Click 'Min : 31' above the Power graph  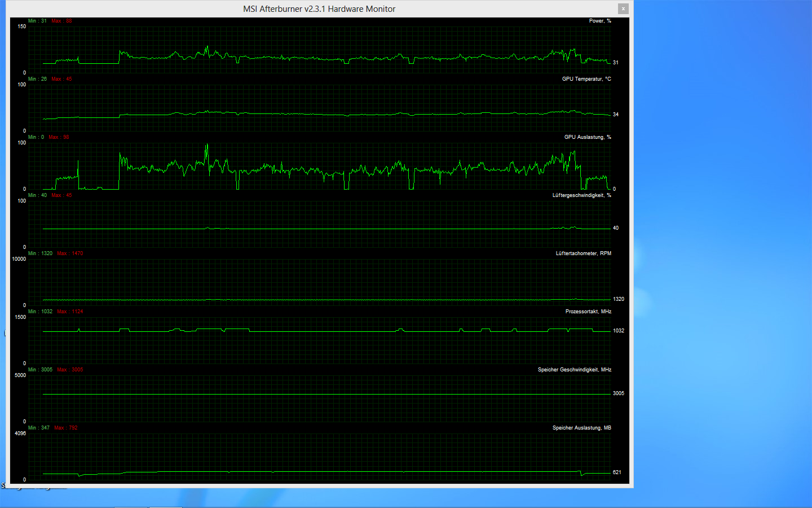coord(37,21)
